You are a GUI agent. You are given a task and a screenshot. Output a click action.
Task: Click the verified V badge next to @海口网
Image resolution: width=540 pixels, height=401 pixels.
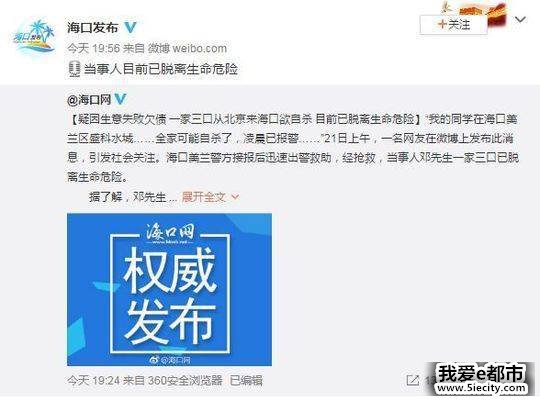[x=121, y=99]
